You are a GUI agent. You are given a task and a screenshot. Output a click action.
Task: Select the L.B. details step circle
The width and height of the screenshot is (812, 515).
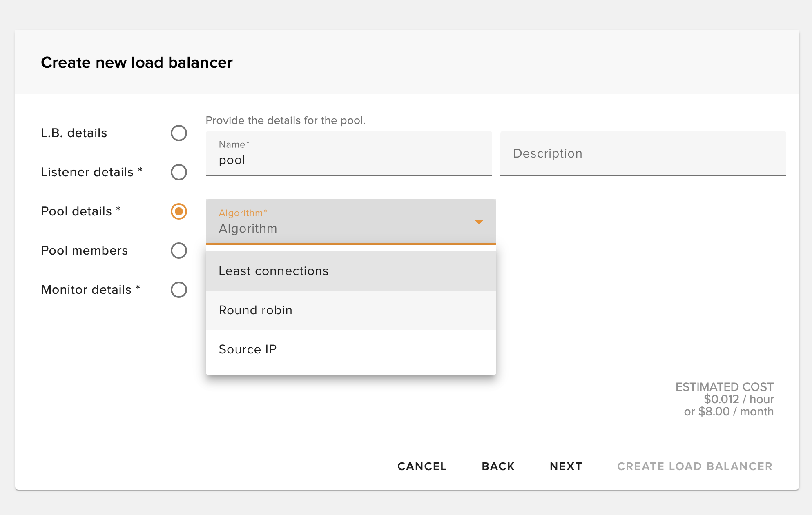[x=179, y=133]
